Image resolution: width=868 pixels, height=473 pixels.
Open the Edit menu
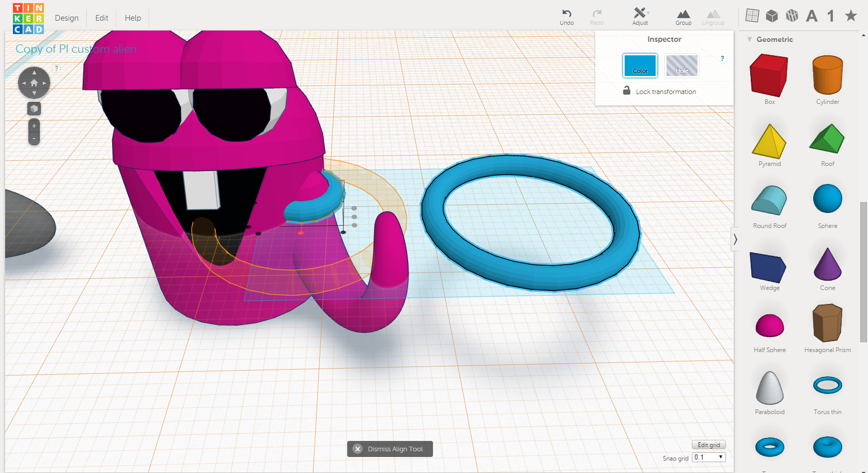click(102, 18)
